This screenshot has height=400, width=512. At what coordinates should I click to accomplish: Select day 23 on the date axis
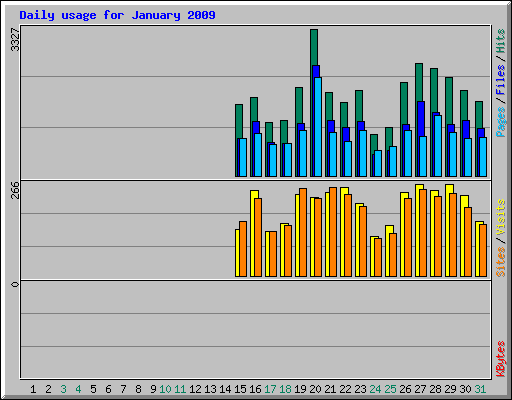tap(360, 389)
